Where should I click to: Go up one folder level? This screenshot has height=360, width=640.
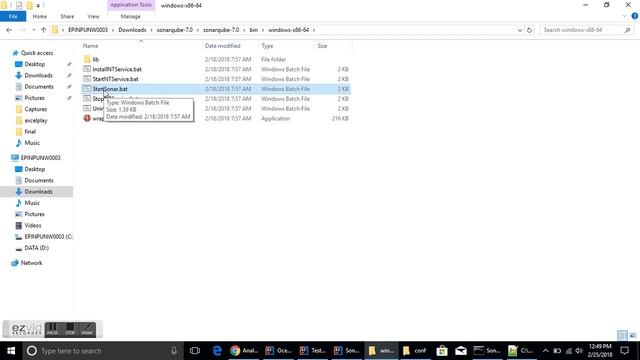coord(43,30)
